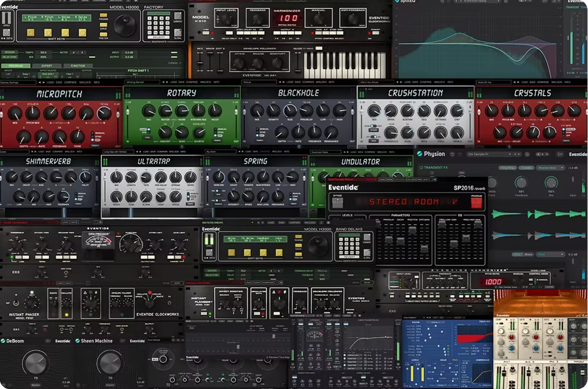This screenshot has height=389, width=588.
Task: Open the CrushStation preset name dropdown
Action: 376,82
